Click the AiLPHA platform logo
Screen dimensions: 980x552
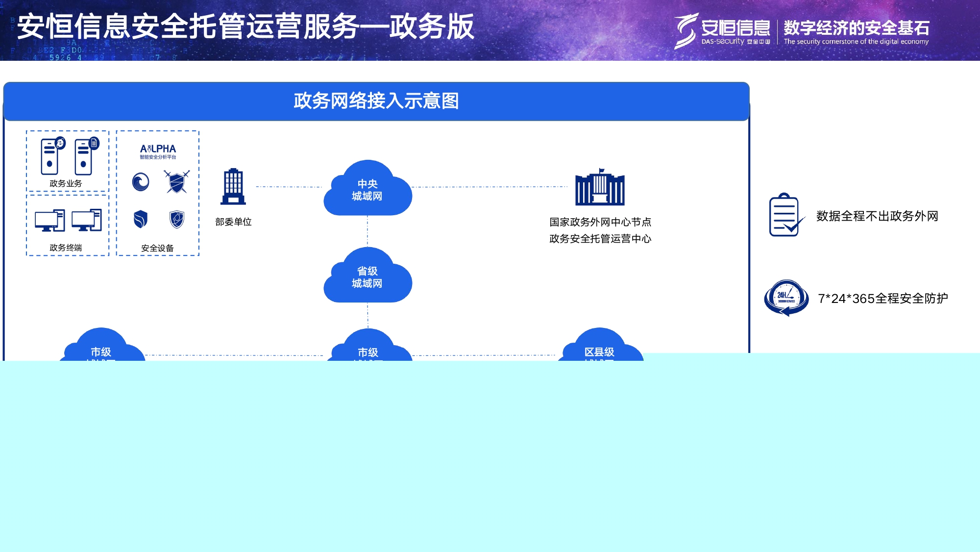[158, 151]
